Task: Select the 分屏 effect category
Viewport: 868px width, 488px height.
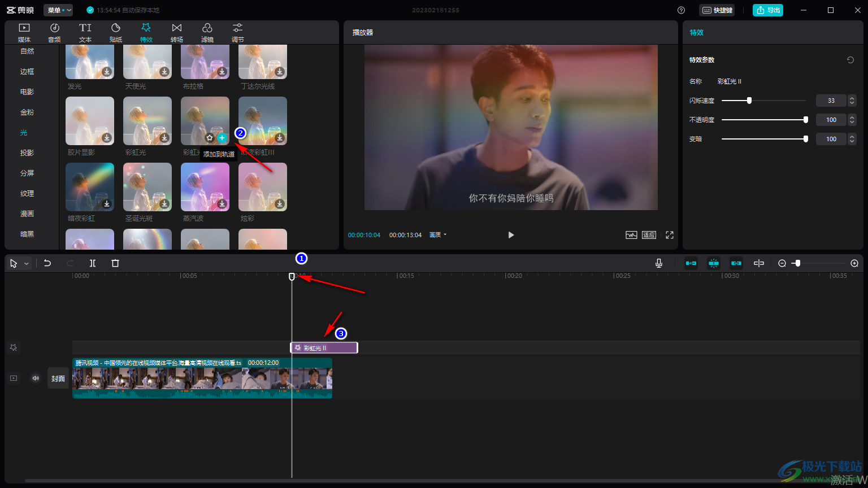Action: 27,173
